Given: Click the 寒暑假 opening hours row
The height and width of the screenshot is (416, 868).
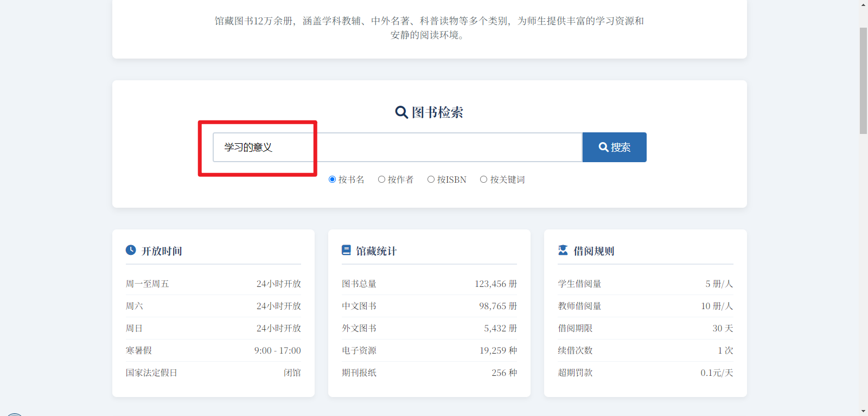Looking at the screenshot, I should (213, 350).
